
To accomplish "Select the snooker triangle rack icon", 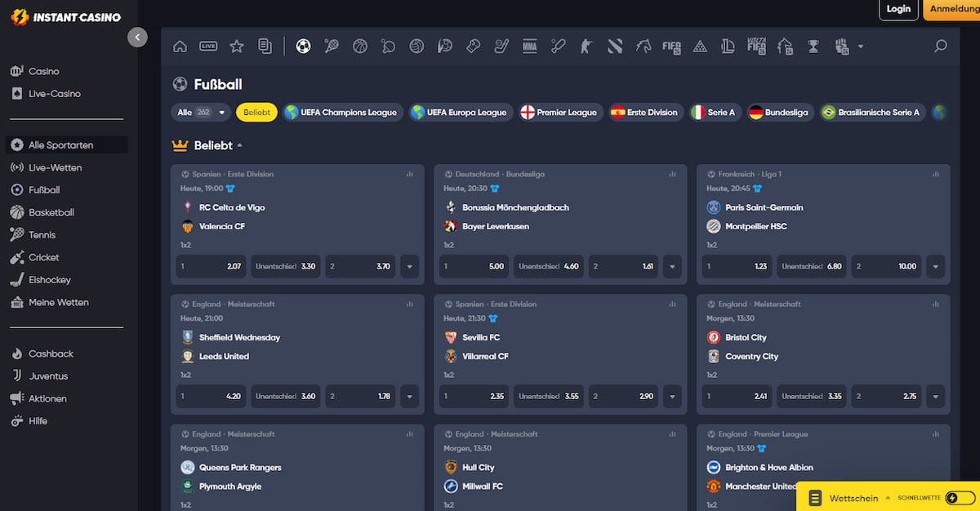I will click(700, 47).
